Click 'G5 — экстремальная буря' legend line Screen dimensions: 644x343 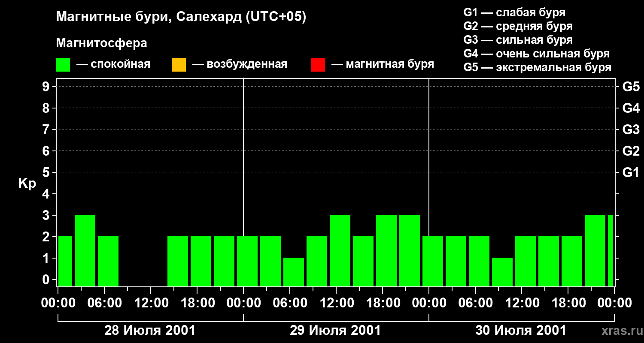(x=538, y=67)
